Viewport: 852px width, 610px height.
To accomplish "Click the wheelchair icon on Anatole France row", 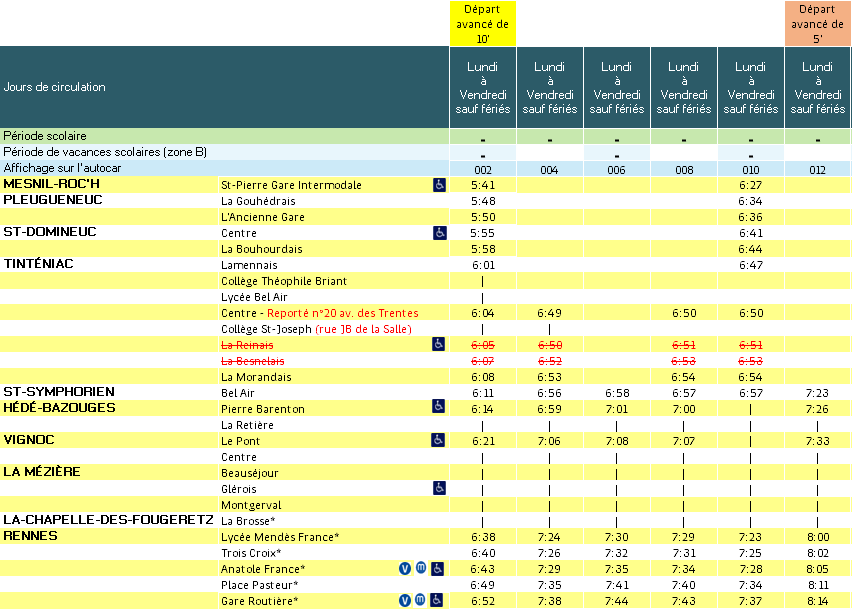I will coord(437,569).
